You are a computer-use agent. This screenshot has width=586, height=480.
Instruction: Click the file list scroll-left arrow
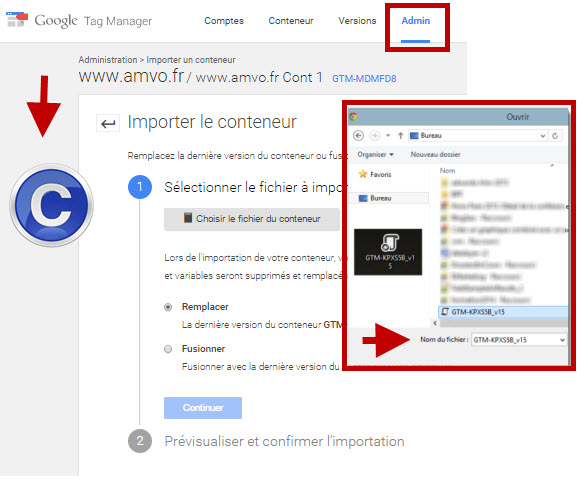pos(435,323)
